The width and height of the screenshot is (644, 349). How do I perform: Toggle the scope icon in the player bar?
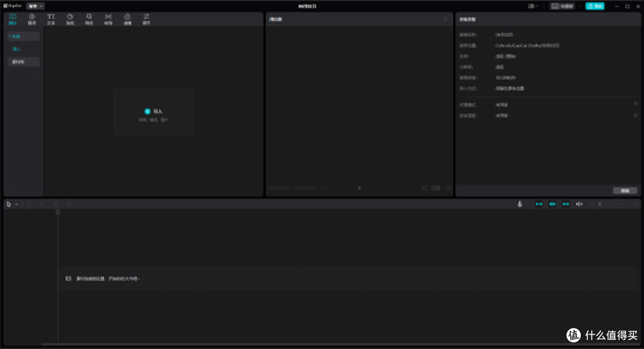coord(425,188)
